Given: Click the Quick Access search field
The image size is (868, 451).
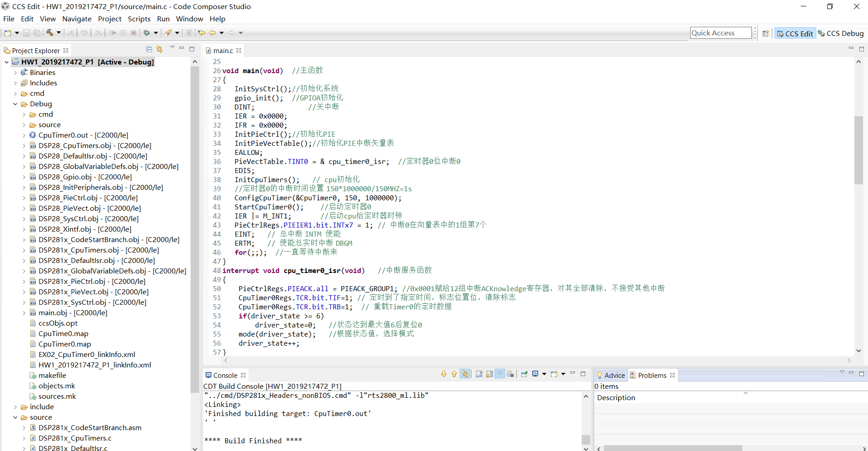Looking at the screenshot, I should pyautogui.click(x=721, y=33).
